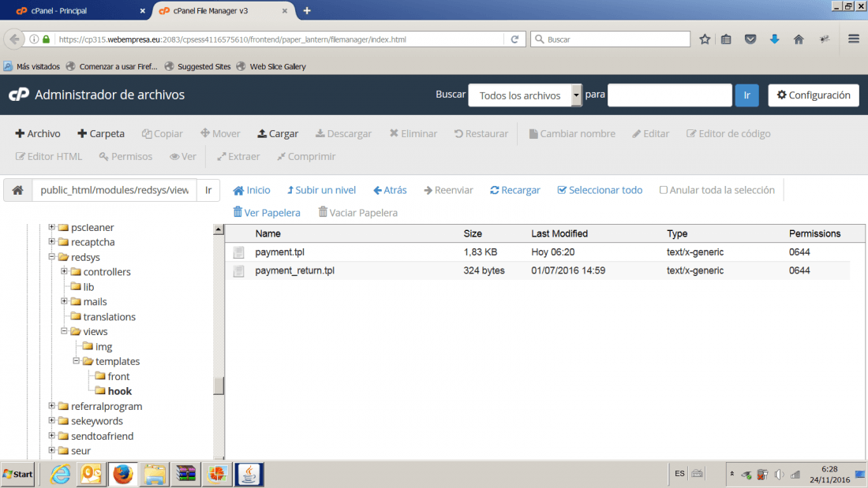Viewport: 868px width, 488px height.
Task: Click the Descargar toolbar button
Action: click(344, 133)
